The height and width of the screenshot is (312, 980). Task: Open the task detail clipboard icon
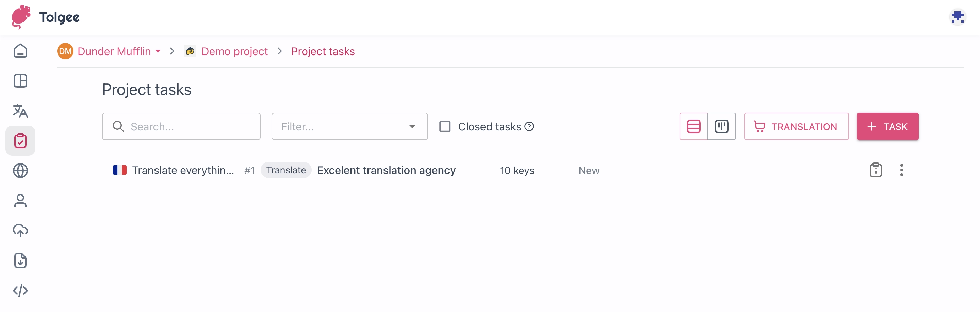click(x=876, y=170)
